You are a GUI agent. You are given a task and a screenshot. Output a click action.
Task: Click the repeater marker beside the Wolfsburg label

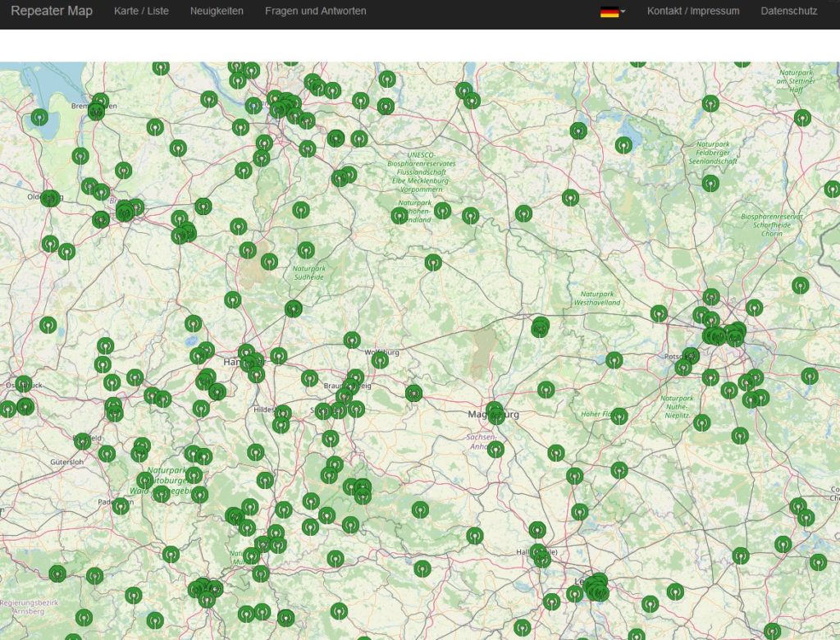pyautogui.click(x=380, y=359)
